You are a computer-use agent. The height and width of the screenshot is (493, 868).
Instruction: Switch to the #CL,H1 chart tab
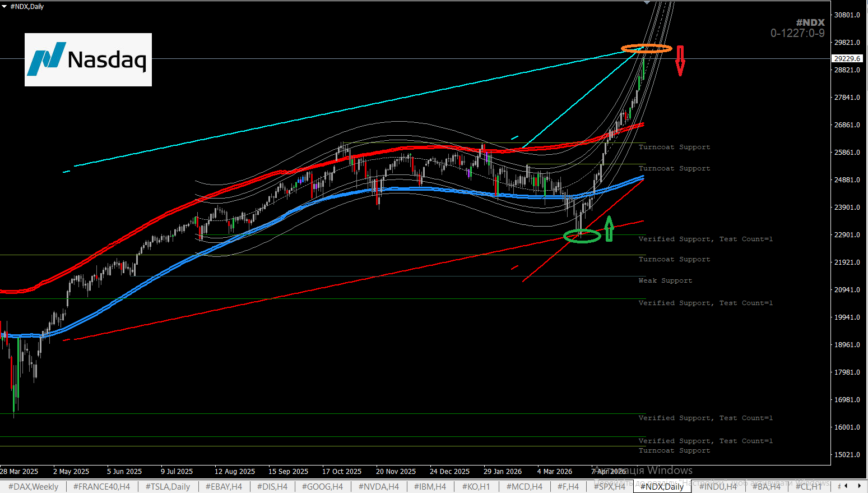809,486
